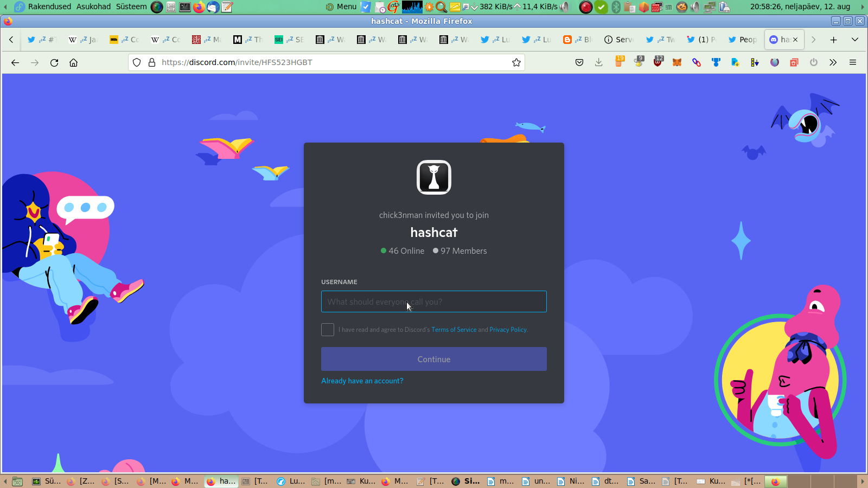
Task: Agree to Discord's terms checkbox
Action: pos(328,330)
